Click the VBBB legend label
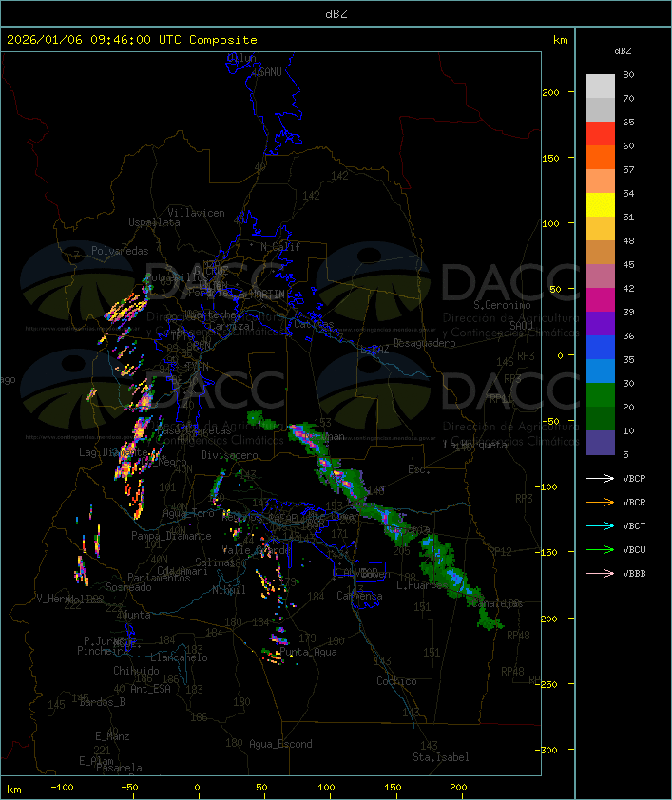The height and width of the screenshot is (800, 672). 634,574
